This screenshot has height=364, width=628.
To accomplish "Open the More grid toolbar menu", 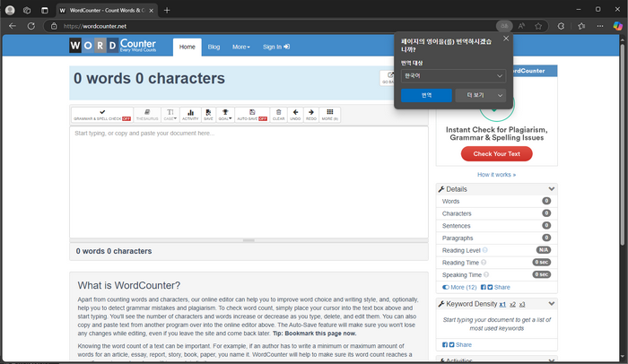I will (329, 115).
